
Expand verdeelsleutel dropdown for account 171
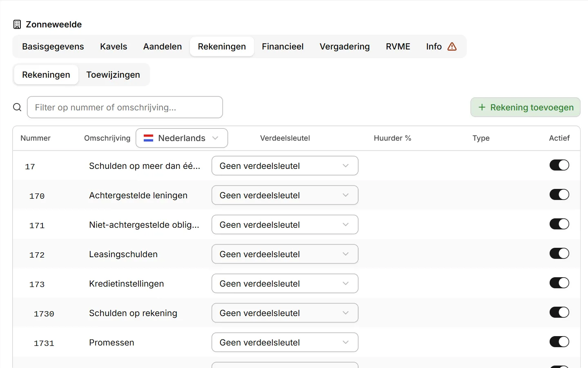click(x=285, y=224)
